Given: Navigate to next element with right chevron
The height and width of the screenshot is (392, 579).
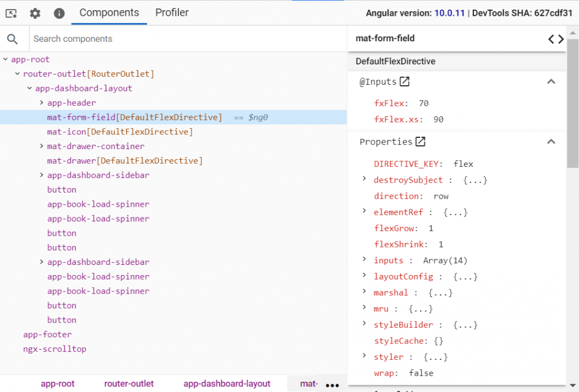Looking at the screenshot, I should [x=561, y=38].
